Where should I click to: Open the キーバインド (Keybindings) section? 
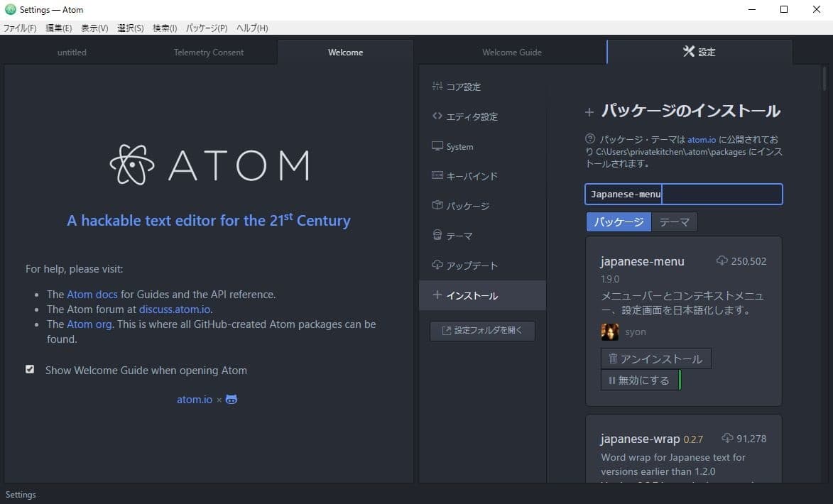468,176
